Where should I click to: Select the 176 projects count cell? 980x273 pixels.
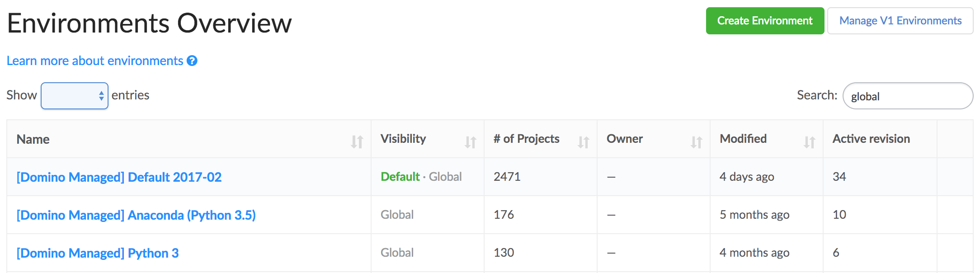click(541, 215)
